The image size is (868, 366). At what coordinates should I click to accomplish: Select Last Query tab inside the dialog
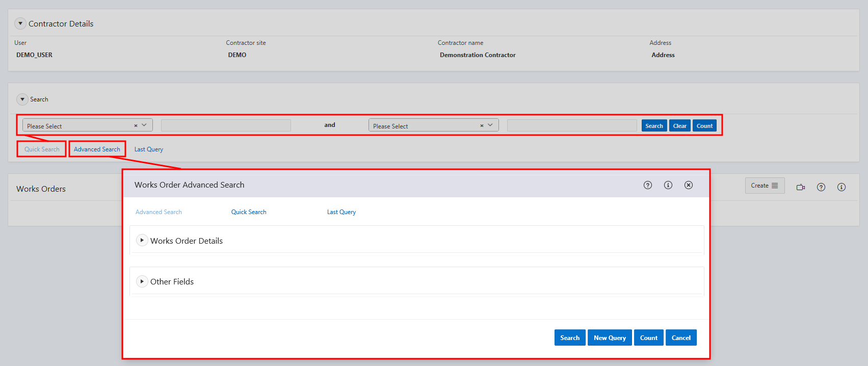(341, 212)
